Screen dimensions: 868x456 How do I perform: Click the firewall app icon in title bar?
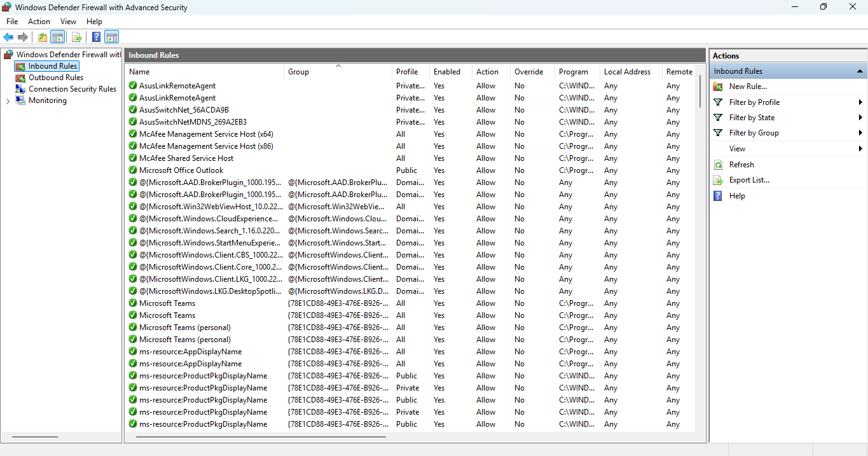[x=8, y=7]
